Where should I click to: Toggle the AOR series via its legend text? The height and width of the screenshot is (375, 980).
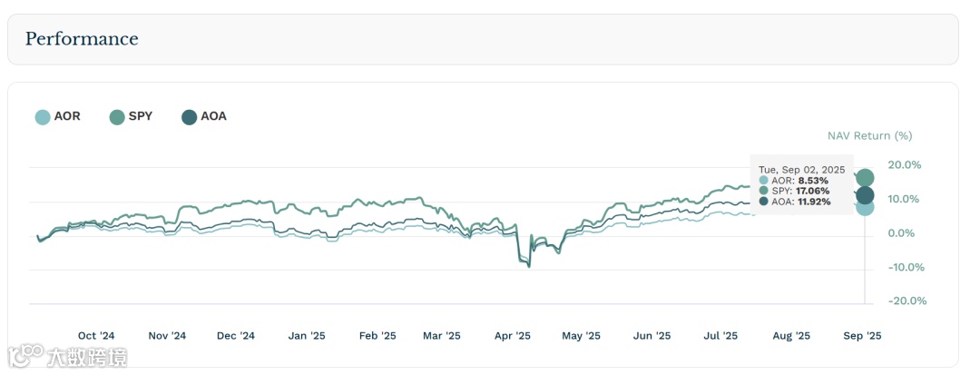pyautogui.click(x=67, y=116)
